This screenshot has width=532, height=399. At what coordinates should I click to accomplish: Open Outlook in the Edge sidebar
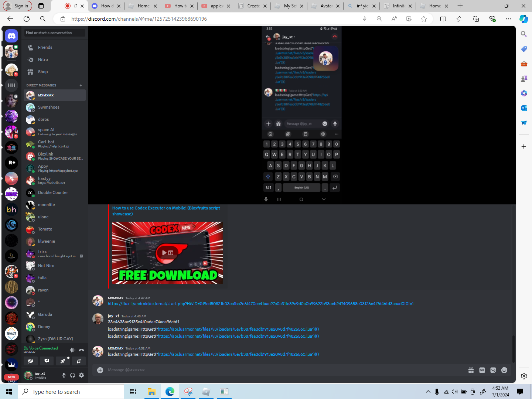[524, 108]
